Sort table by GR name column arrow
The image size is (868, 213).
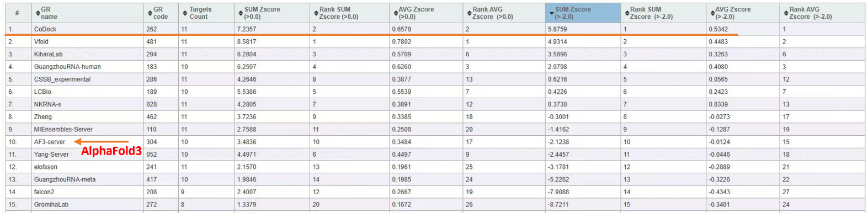[38, 13]
